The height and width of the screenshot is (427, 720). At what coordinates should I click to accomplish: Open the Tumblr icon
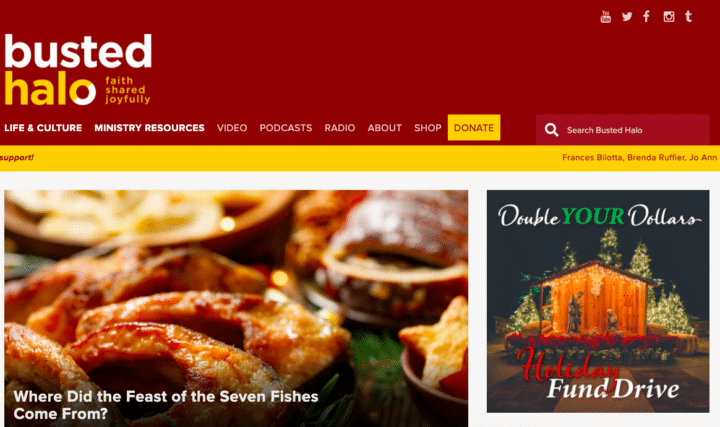(688, 17)
